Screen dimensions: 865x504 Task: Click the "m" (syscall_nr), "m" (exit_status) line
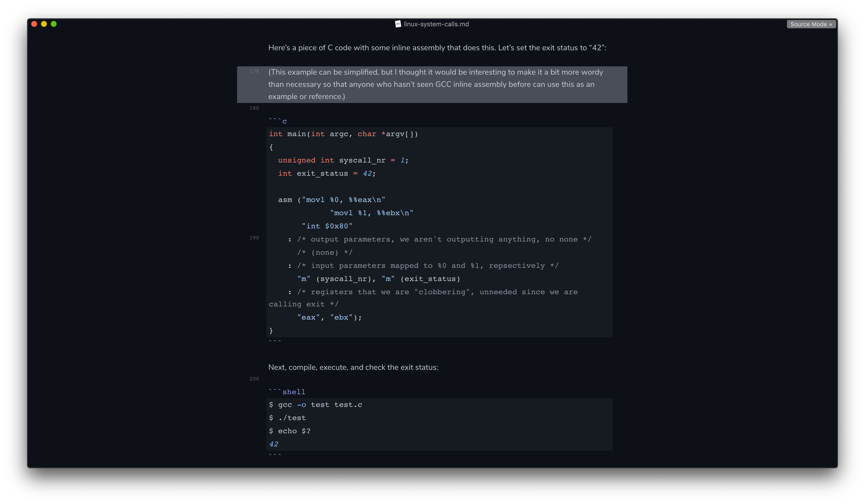[x=379, y=279]
